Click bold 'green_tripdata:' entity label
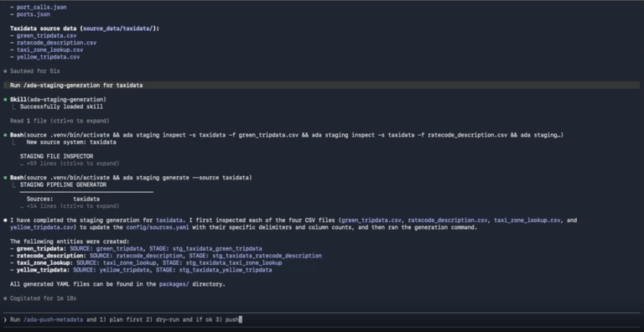Image resolution: width=644 pixels, height=332 pixels. pyautogui.click(x=41, y=249)
